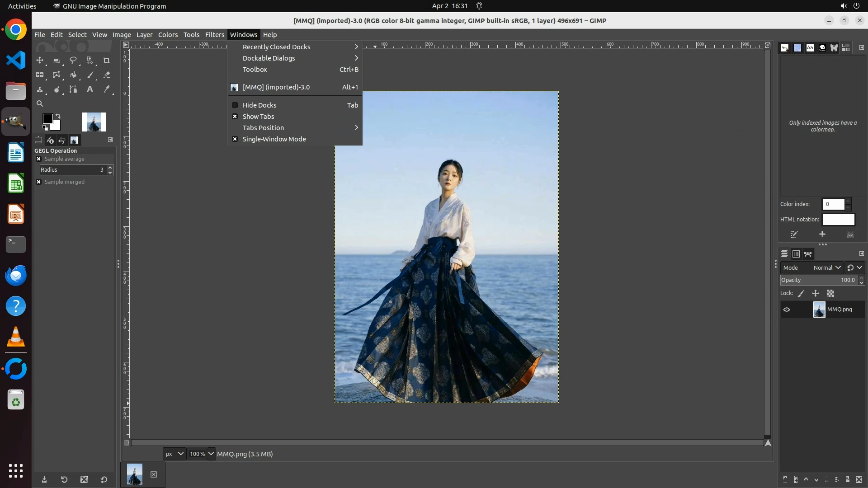Select the Move tool
This screenshot has height=488, width=868.
[40, 60]
